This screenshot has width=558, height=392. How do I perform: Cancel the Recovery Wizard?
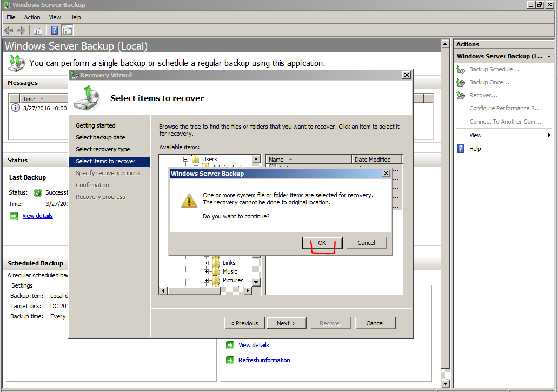point(375,323)
